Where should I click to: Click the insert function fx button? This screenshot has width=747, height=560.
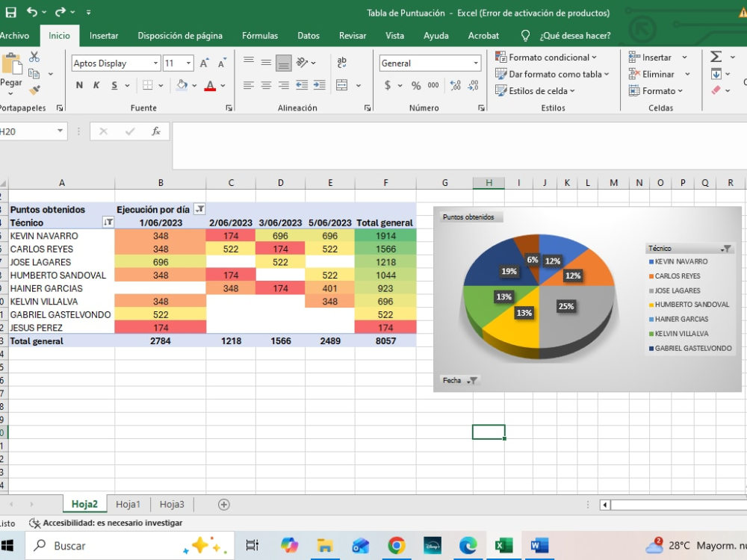click(156, 131)
